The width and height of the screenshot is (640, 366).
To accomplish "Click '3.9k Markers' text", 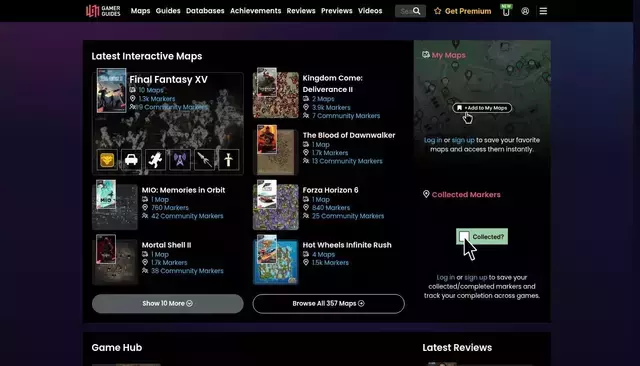I will pyautogui.click(x=331, y=107).
